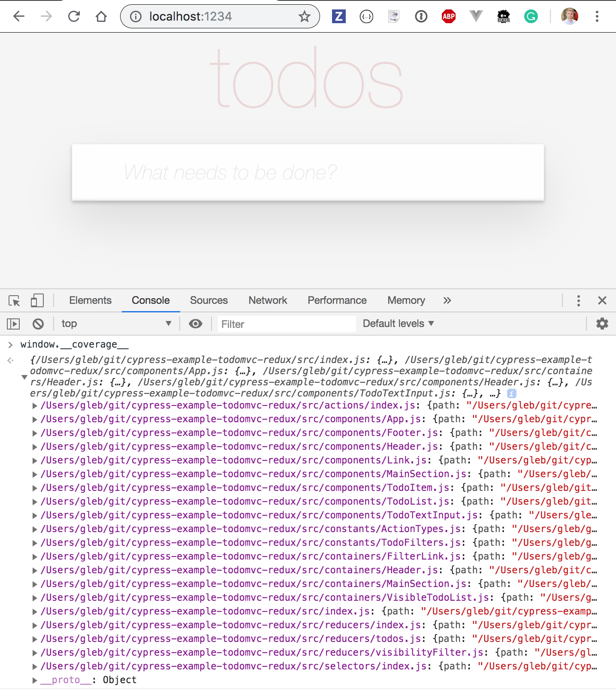Bookmark this page with the star icon
The image size is (616, 690).
tap(305, 17)
